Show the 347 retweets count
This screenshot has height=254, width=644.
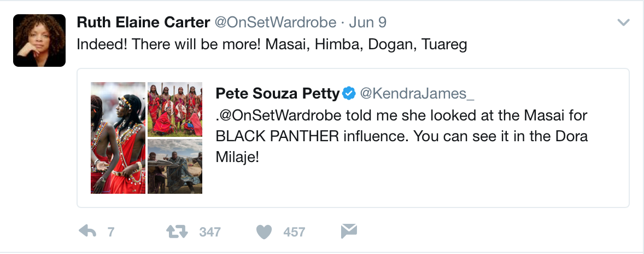[210, 232]
